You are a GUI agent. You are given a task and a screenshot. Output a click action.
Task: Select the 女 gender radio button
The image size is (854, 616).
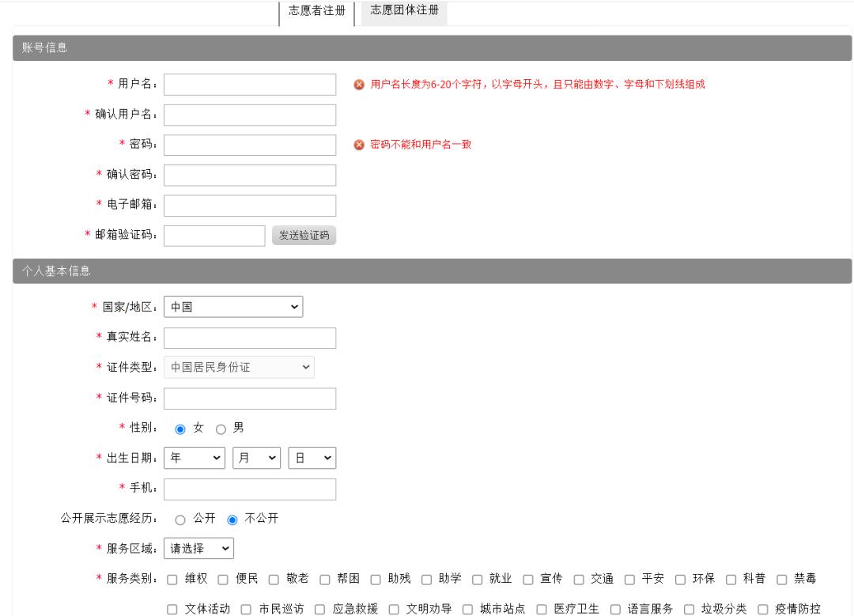coord(179,429)
